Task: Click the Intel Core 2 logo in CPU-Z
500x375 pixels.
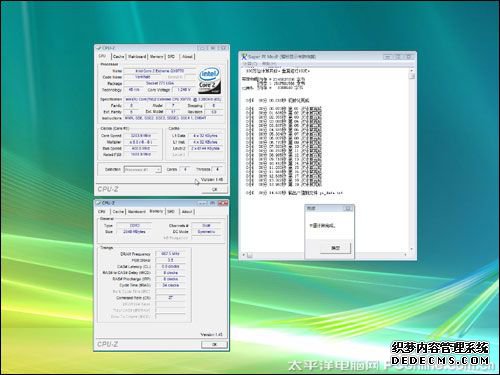Action: coord(209,80)
